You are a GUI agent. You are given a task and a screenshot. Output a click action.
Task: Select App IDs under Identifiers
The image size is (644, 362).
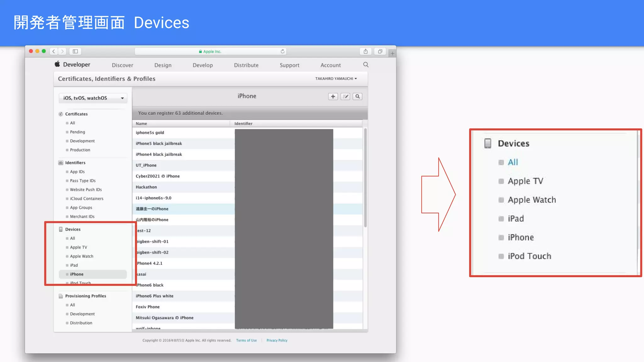pos(77,172)
